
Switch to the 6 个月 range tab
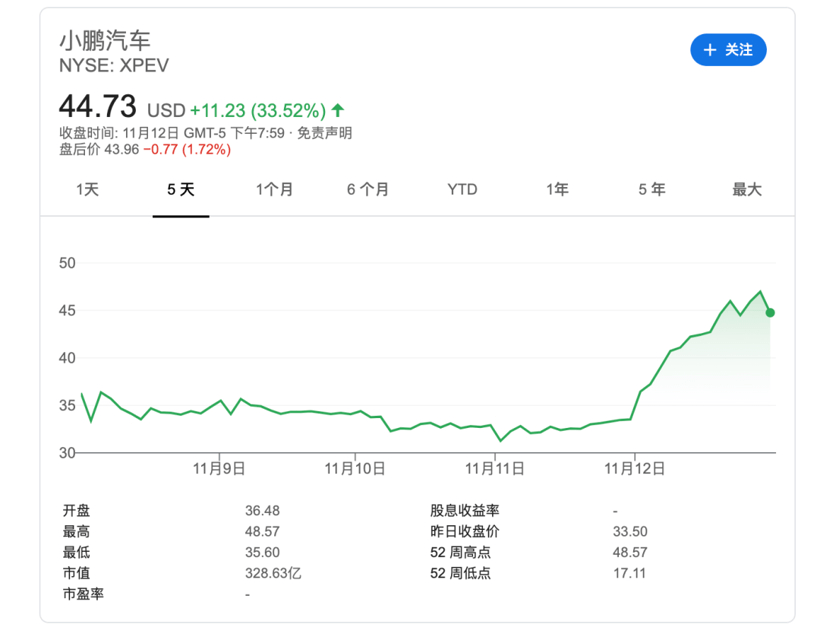pos(368,189)
